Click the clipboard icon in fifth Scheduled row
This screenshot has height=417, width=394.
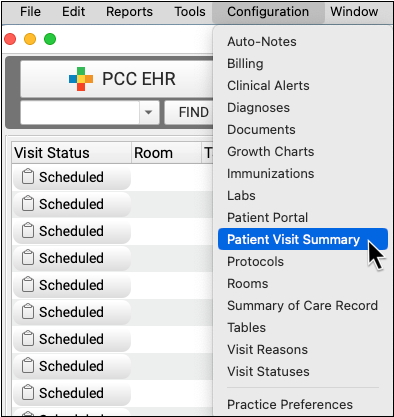click(28, 284)
